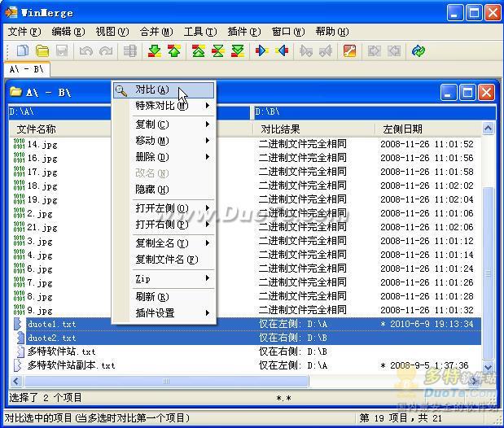The width and height of the screenshot is (504, 428).
Task: Click the All right grayed toolbar icon
Action: click(375, 50)
